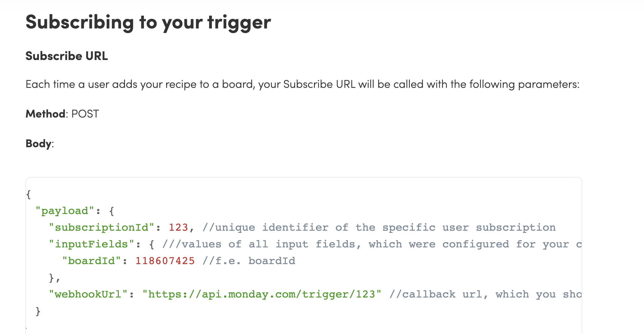Click the "Subscribe URL" subheading
The image size is (644, 334).
(x=67, y=56)
